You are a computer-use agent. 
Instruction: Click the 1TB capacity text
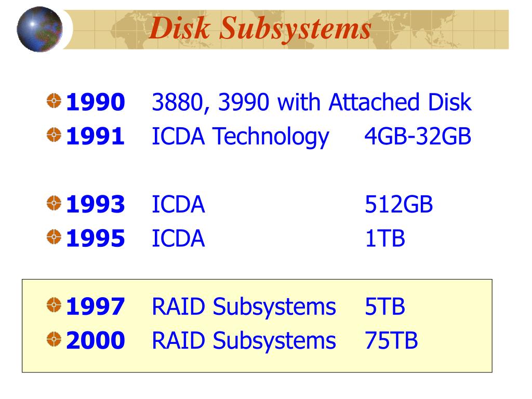385,238
